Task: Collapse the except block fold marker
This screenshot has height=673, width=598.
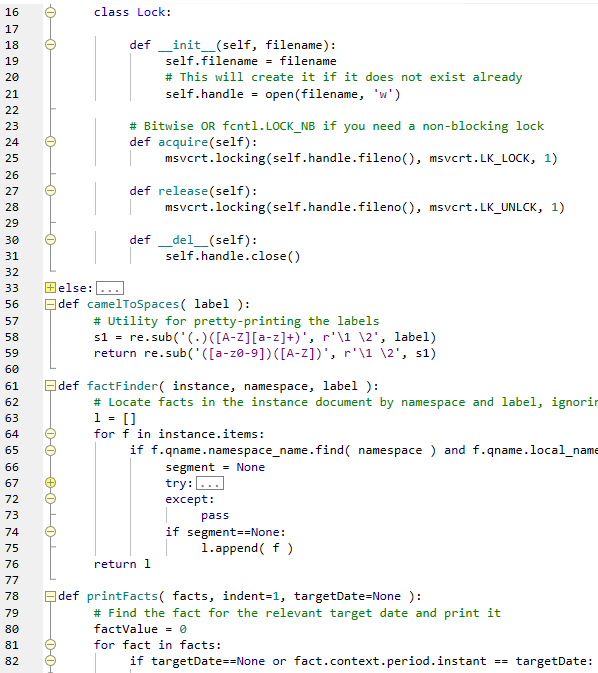Action: point(51,499)
